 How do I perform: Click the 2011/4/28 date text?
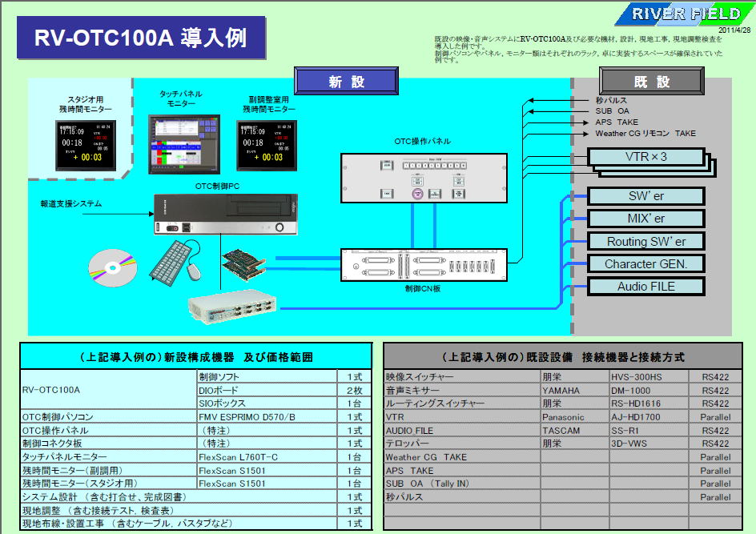pos(734,30)
